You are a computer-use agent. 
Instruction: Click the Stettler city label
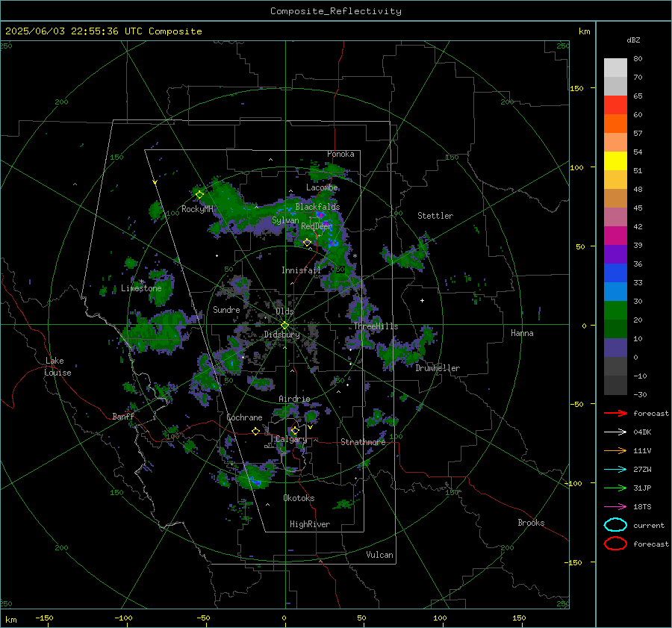[x=435, y=216]
